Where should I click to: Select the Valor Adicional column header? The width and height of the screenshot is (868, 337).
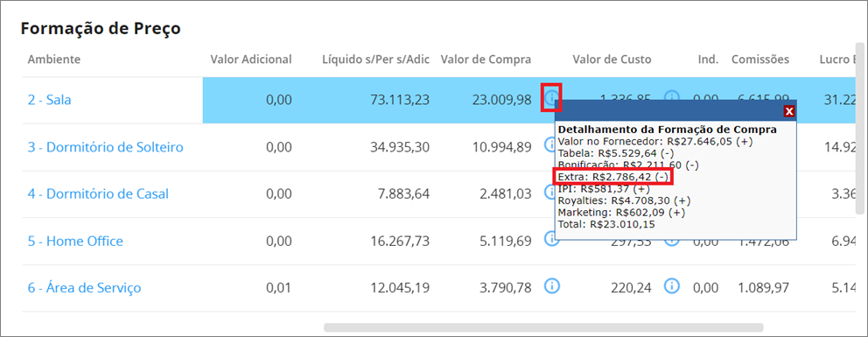[251, 59]
